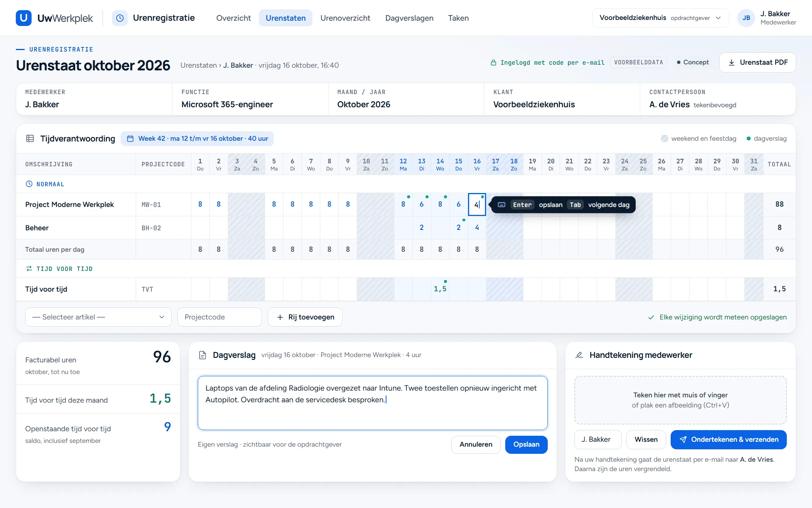The height and width of the screenshot is (508, 812).
Task: Open the Urenoverzicht tab
Action: click(345, 18)
